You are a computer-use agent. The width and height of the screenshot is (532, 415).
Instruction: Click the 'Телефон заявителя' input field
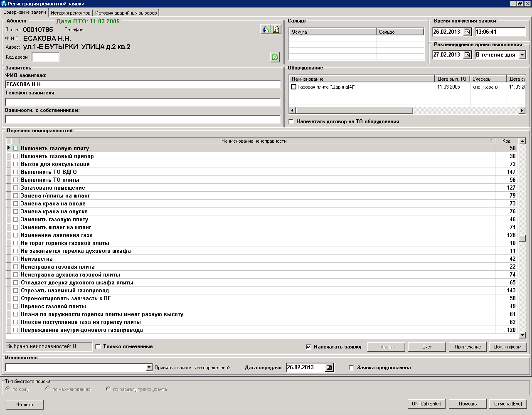[x=143, y=102]
